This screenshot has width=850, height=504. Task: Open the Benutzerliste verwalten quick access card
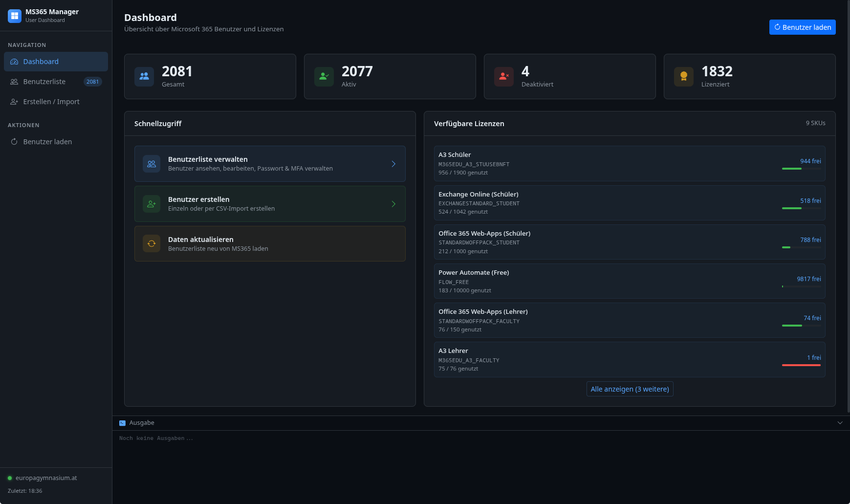[x=270, y=164]
